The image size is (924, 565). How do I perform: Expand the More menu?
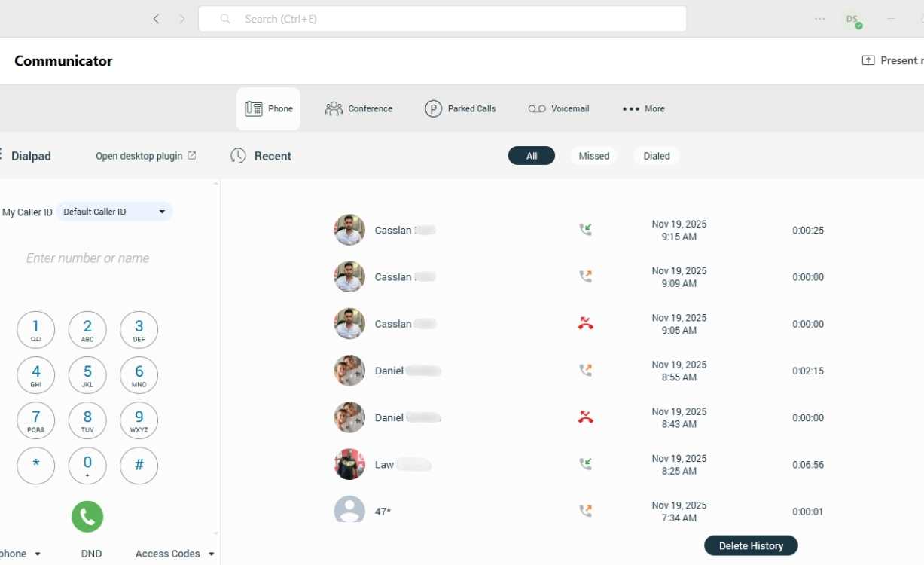[x=644, y=109]
